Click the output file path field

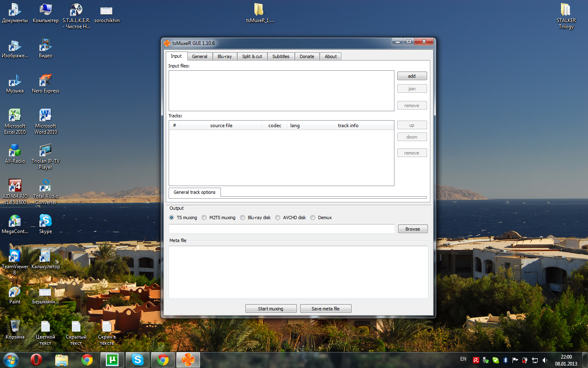(x=282, y=229)
